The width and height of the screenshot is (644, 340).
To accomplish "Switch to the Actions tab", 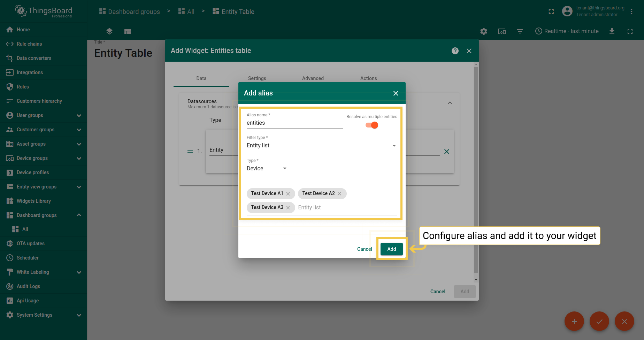I will 369,78.
